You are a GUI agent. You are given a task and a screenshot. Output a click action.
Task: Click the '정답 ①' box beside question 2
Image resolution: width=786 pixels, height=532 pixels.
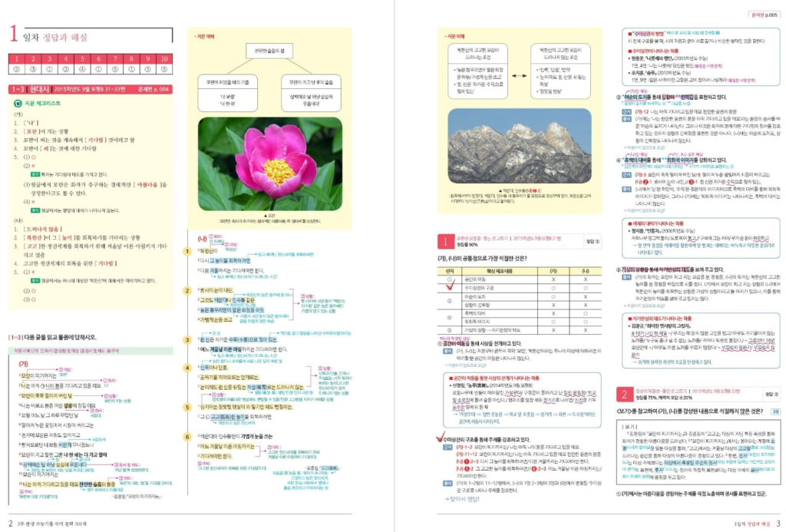coord(771,394)
